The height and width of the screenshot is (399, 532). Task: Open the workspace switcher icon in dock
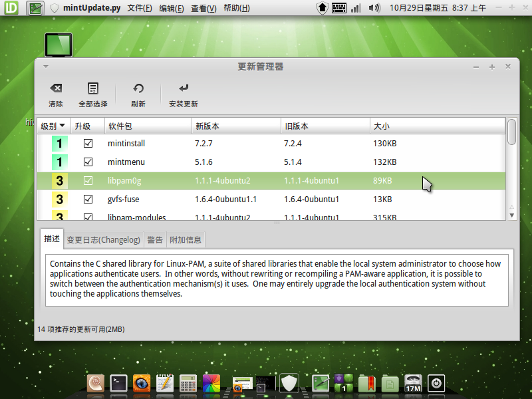pyautogui.click(x=344, y=384)
